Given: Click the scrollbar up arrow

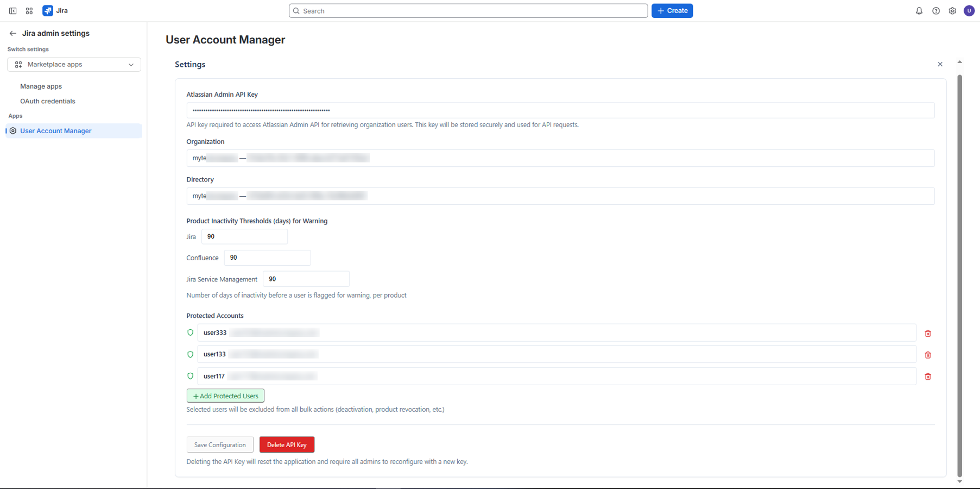Looking at the screenshot, I should coord(959,62).
